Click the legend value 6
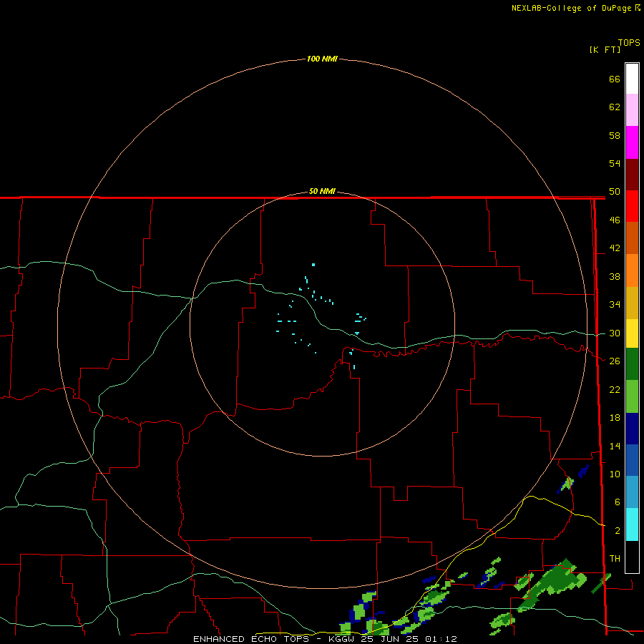Image resolution: width=644 pixels, height=644 pixels. (618, 502)
